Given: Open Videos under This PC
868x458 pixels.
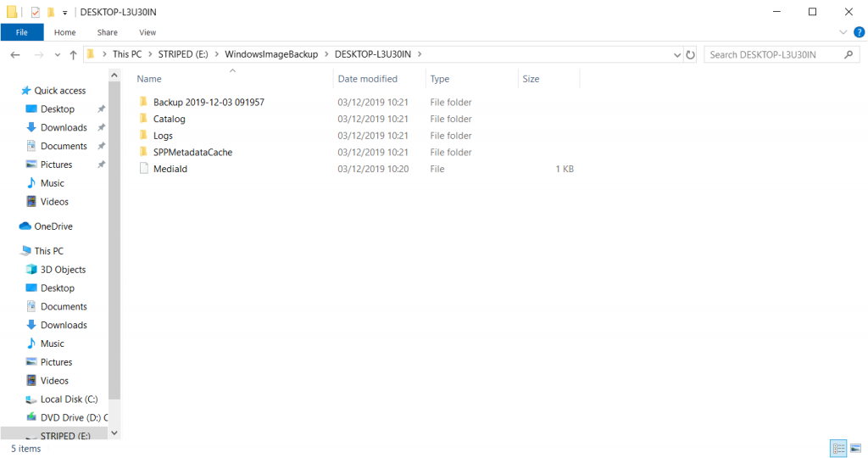Looking at the screenshot, I should (54, 381).
